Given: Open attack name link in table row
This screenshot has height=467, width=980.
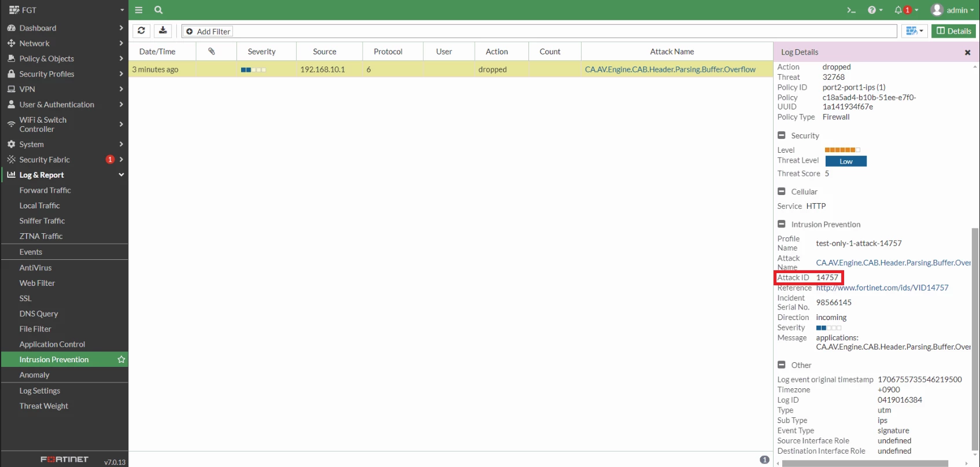Looking at the screenshot, I should (x=670, y=69).
